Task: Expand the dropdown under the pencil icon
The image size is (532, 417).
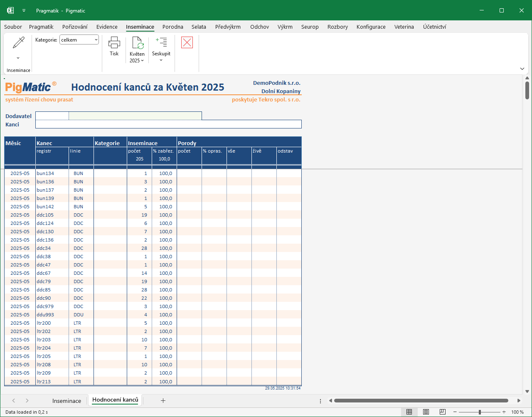Action: point(18,58)
